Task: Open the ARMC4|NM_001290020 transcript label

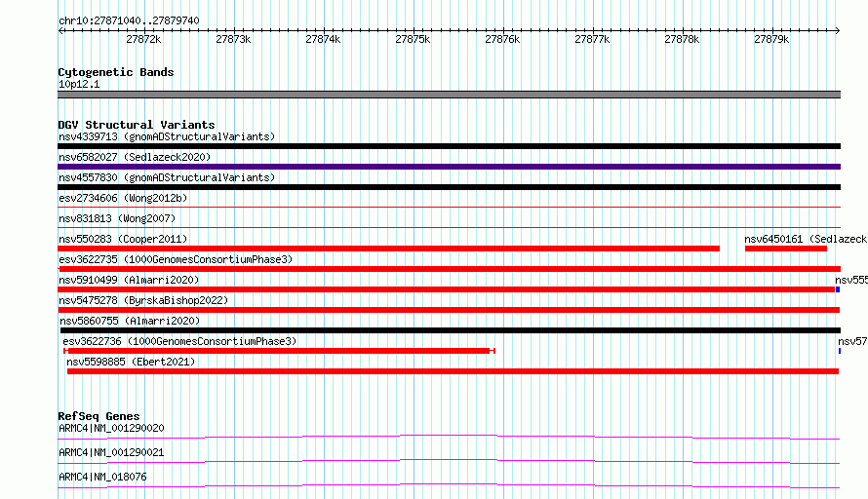Action: [111, 428]
